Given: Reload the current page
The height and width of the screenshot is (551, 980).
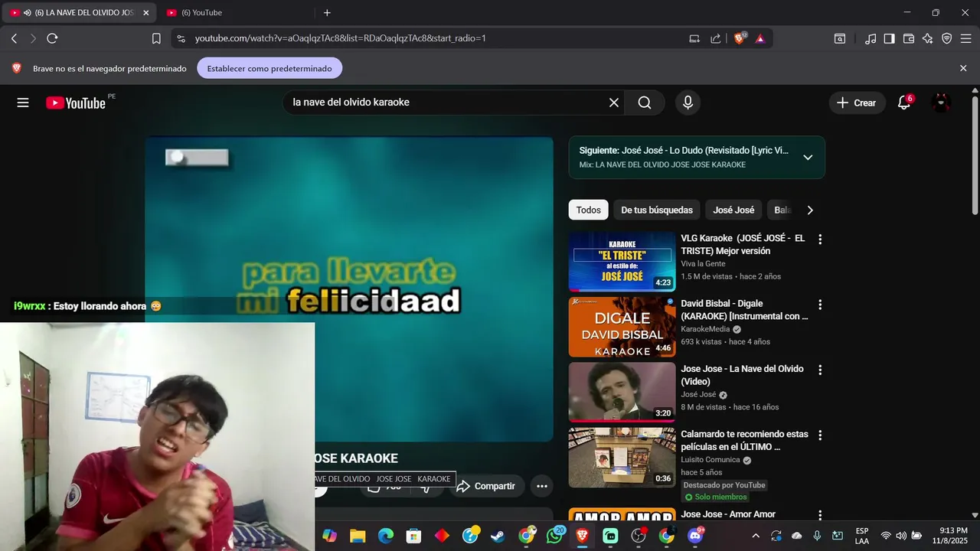Looking at the screenshot, I should [52, 38].
